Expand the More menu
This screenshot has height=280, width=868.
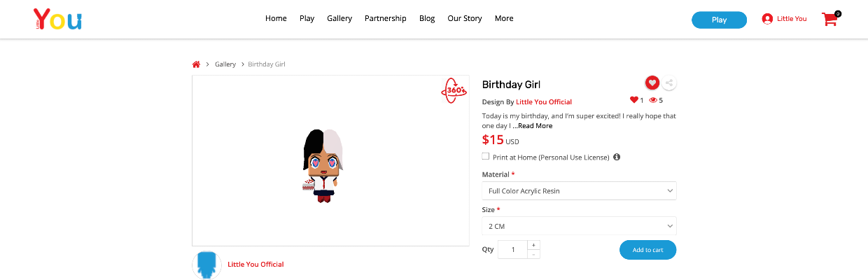click(x=504, y=19)
